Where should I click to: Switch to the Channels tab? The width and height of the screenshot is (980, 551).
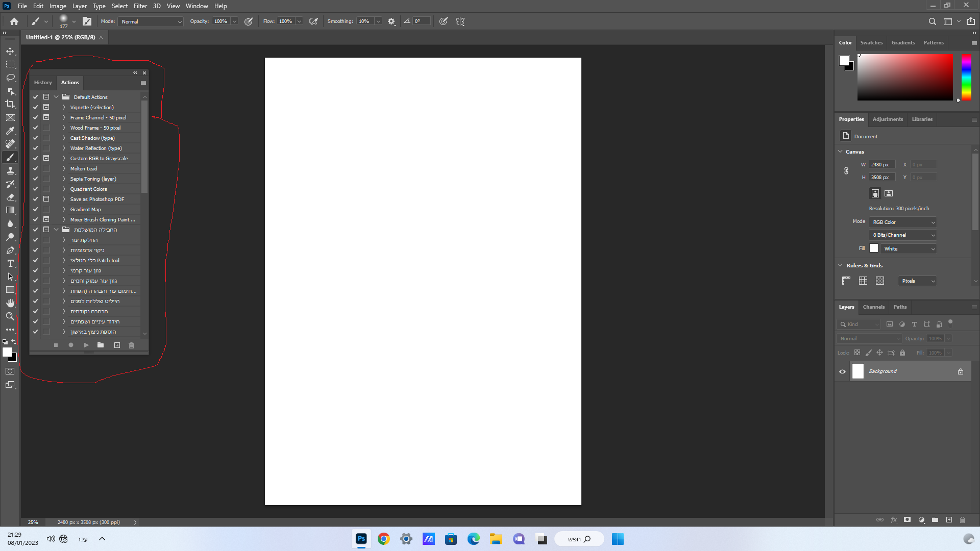click(873, 307)
